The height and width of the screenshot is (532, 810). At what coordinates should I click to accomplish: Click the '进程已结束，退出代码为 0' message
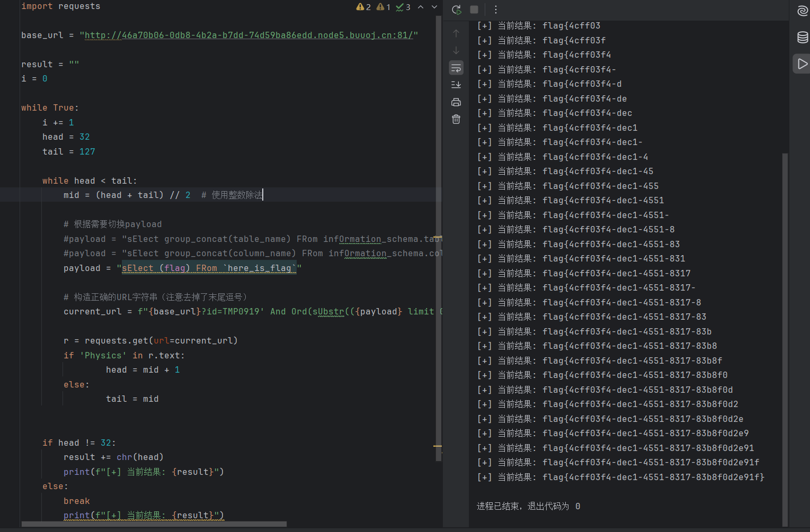pyautogui.click(x=529, y=507)
